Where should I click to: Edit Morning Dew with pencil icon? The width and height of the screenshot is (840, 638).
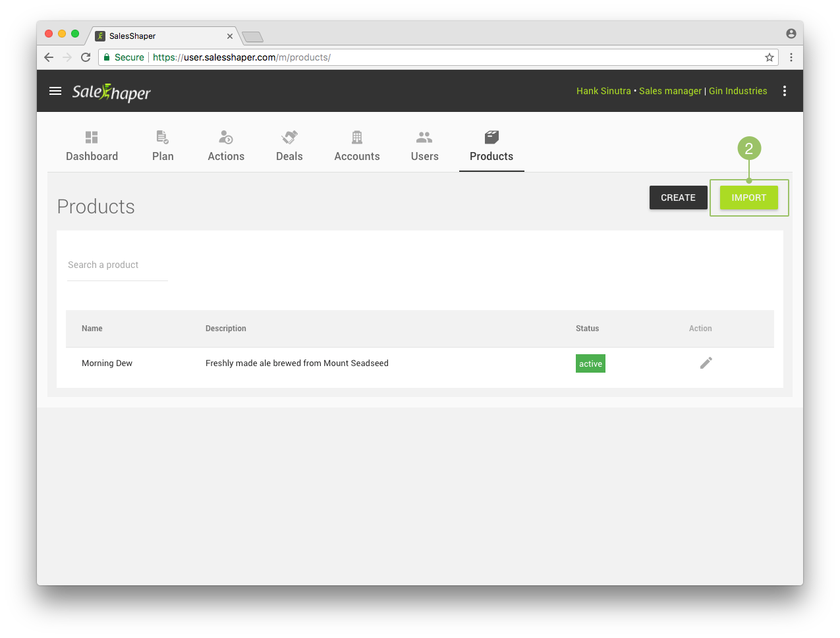pyautogui.click(x=706, y=363)
